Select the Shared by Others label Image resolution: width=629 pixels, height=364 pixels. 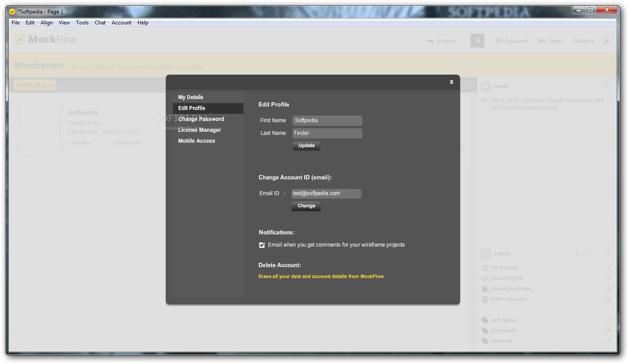(x=511, y=289)
